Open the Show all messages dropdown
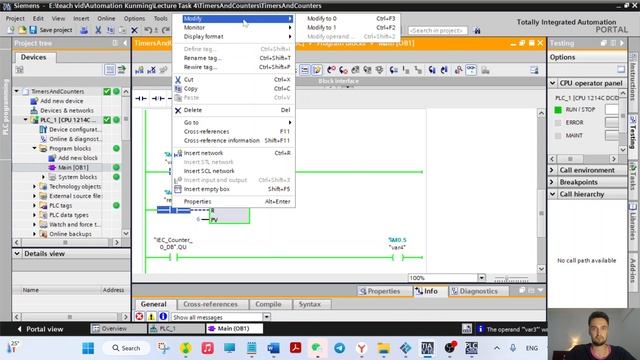 point(267,317)
